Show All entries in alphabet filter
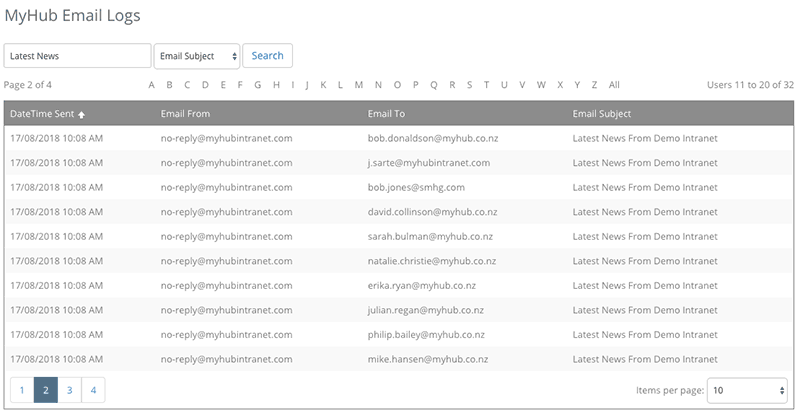The height and width of the screenshot is (413, 800). click(614, 85)
